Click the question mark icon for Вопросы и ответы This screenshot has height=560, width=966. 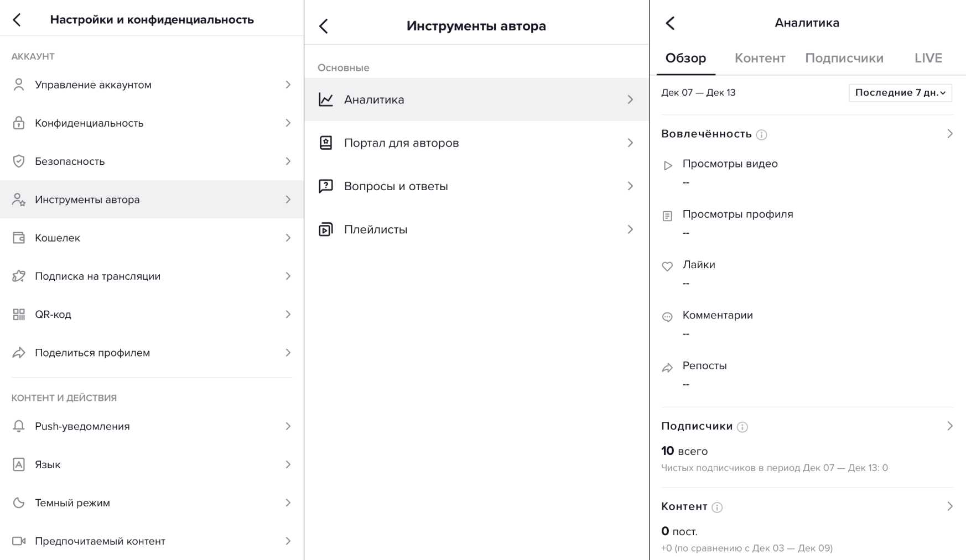point(326,186)
